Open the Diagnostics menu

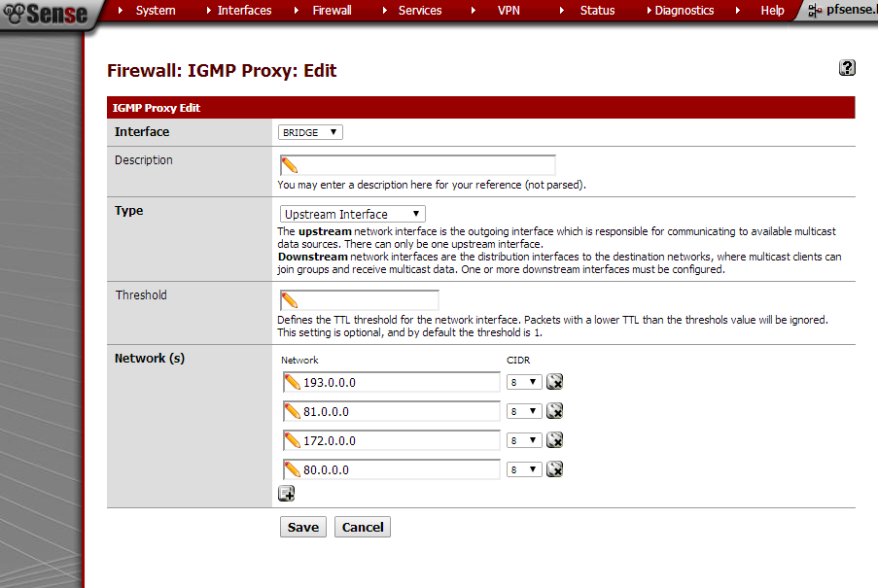tap(685, 10)
